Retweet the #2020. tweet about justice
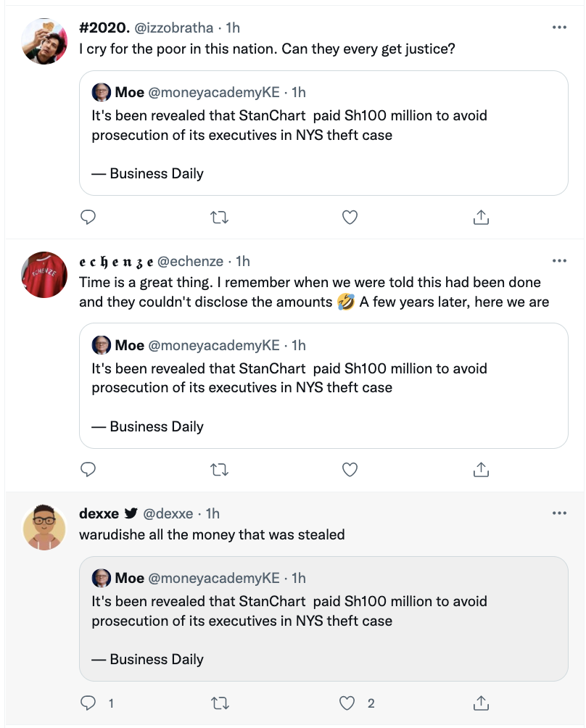 (219, 217)
